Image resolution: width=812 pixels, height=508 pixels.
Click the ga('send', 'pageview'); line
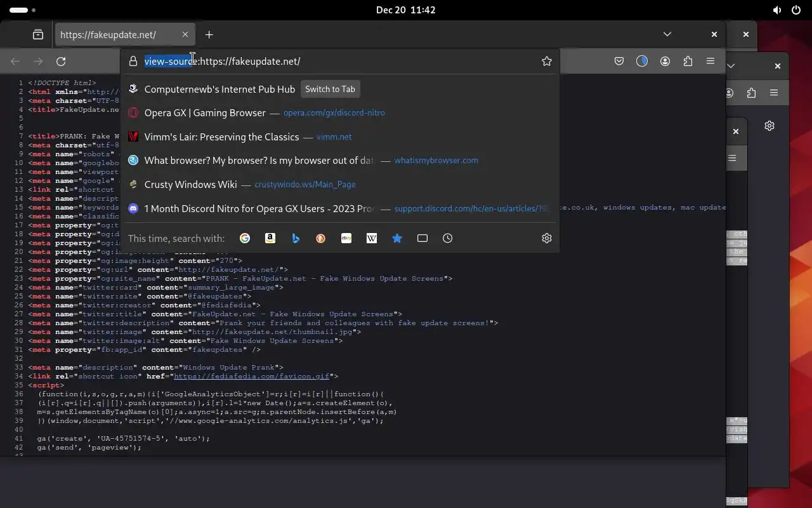[89, 447]
